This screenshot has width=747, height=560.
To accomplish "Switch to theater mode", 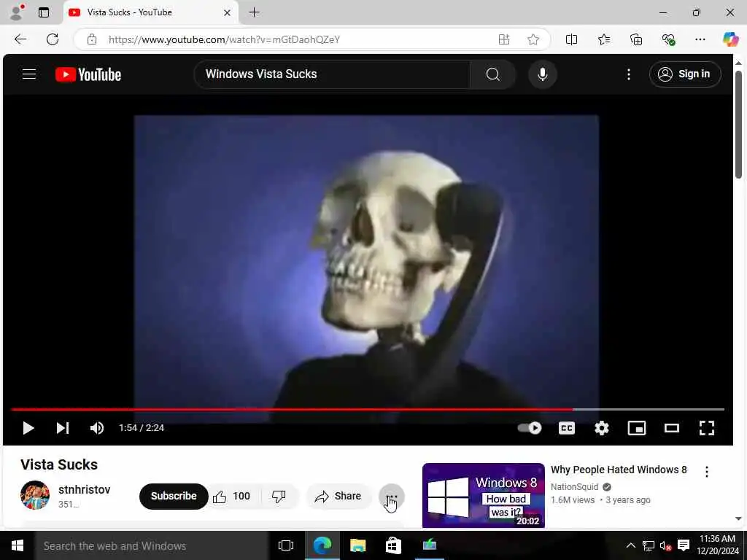I will pos(672,427).
